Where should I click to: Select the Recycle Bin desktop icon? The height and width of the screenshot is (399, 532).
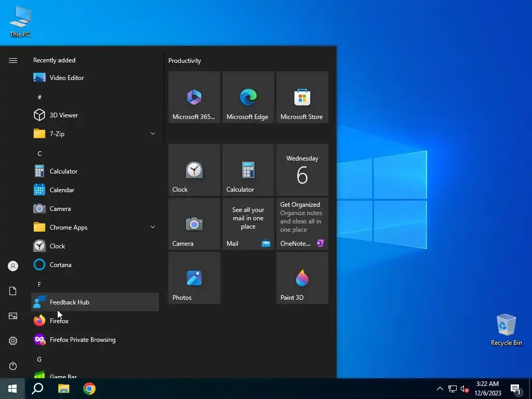point(506,330)
